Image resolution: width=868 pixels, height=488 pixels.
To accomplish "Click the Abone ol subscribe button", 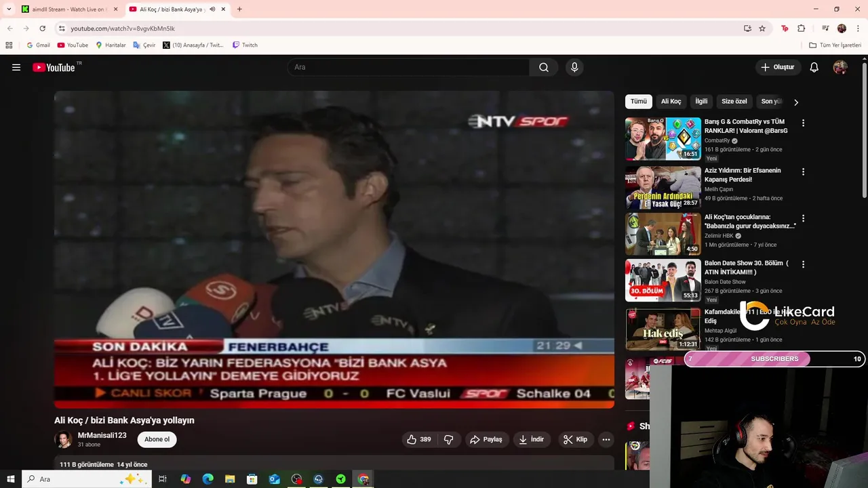I will (x=157, y=439).
